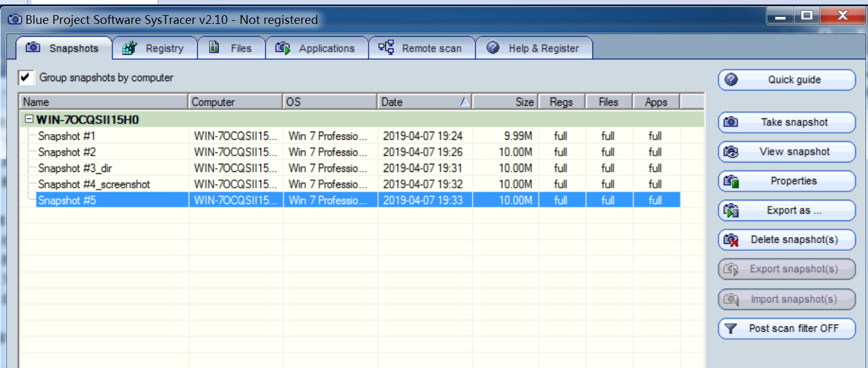Click the Apps column header
The height and width of the screenshot is (368, 868).
pyautogui.click(x=656, y=102)
